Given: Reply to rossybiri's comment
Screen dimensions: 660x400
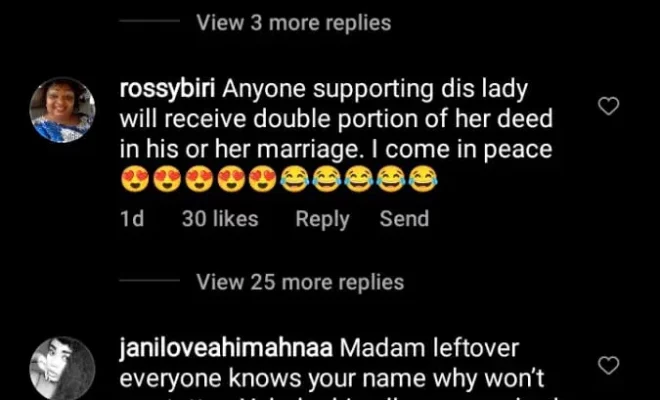Looking at the screenshot, I should (322, 219).
